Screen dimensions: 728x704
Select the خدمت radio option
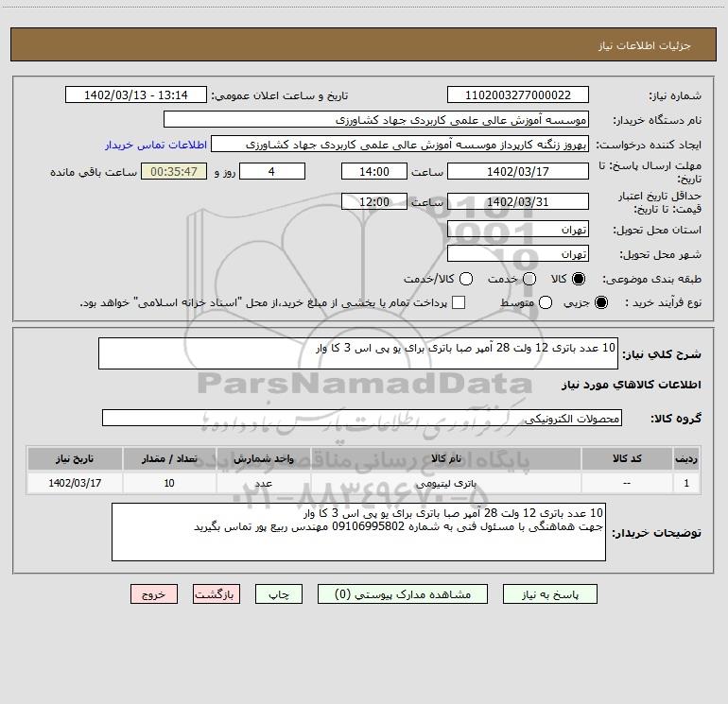[x=529, y=279]
